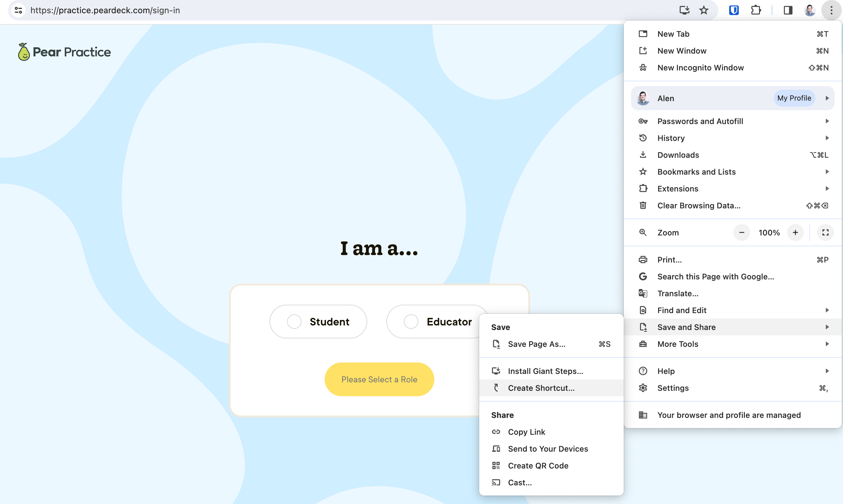843x504 pixels.
Task: Click the Translate... menu entry
Action: click(x=732, y=294)
